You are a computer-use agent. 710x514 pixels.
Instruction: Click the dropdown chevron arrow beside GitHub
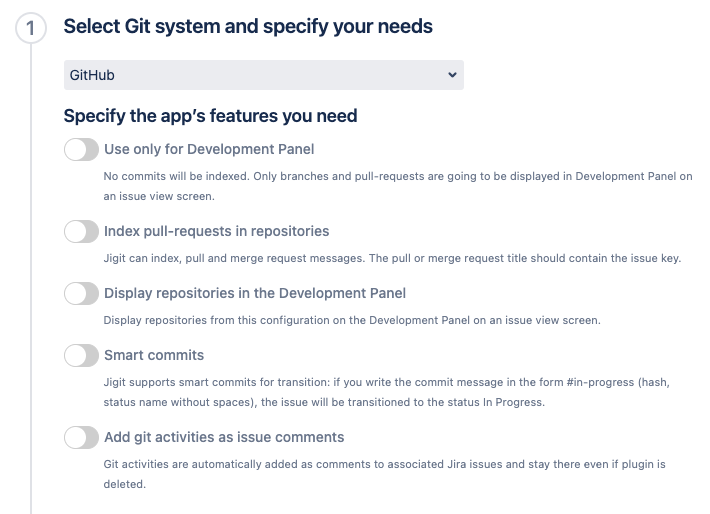452,75
